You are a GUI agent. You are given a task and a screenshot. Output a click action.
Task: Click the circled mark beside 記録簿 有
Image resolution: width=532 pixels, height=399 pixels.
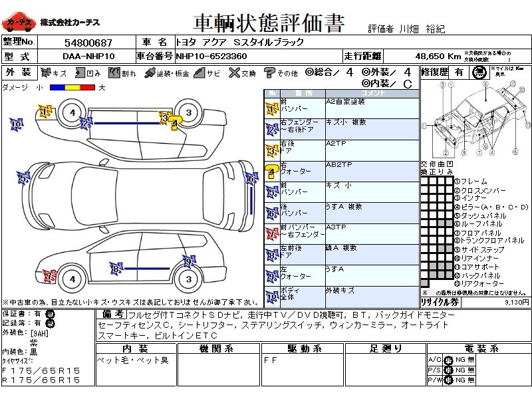pos(50,323)
